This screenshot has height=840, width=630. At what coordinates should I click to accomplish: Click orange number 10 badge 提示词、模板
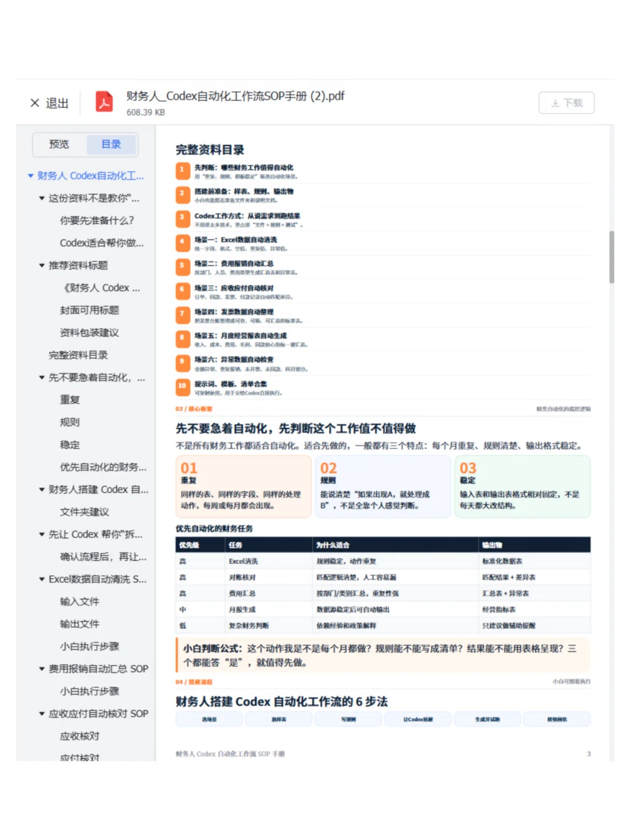click(x=182, y=386)
